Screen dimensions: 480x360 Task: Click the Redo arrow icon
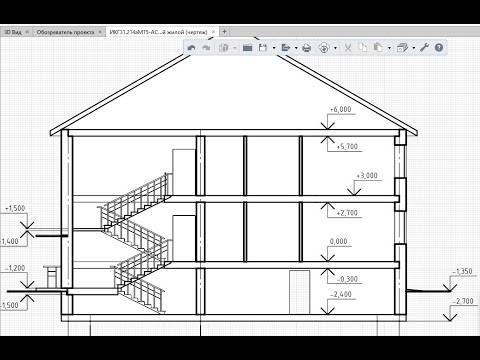206,48
